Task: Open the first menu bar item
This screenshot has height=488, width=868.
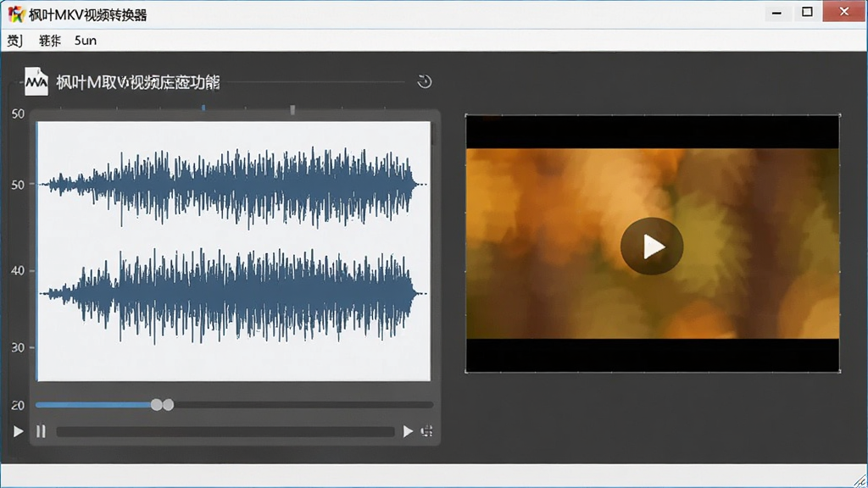Action: pyautogui.click(x=15, y=41)
